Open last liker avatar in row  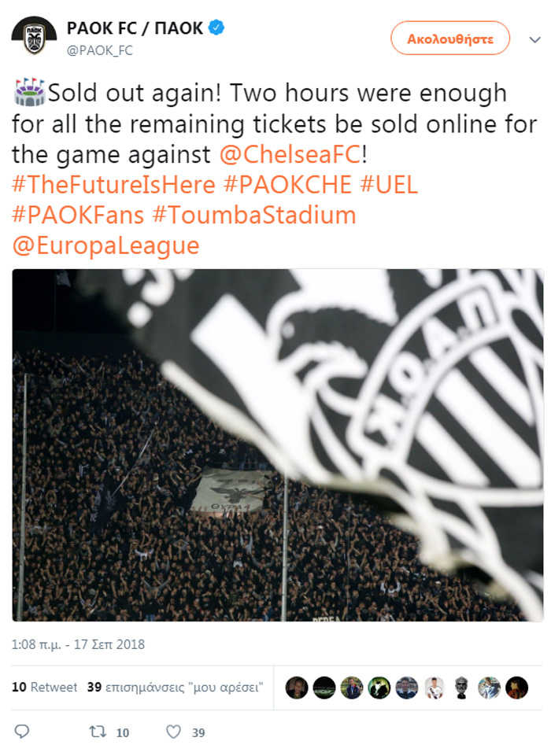tap(517, 688)
